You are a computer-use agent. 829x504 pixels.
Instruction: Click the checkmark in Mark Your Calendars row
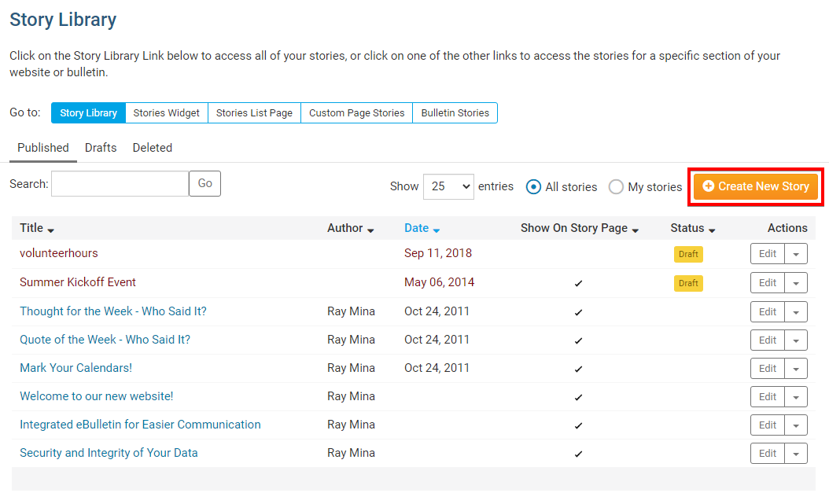[579, 369]
